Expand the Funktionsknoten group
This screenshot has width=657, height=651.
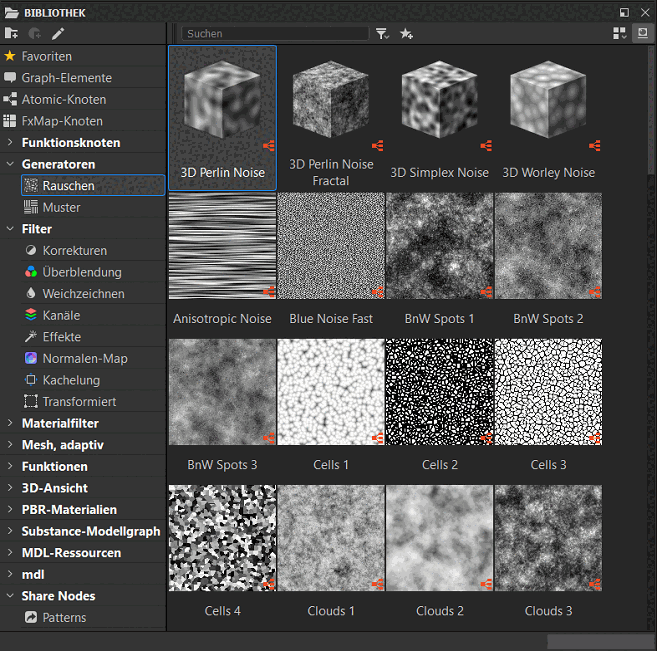point(10,142)
